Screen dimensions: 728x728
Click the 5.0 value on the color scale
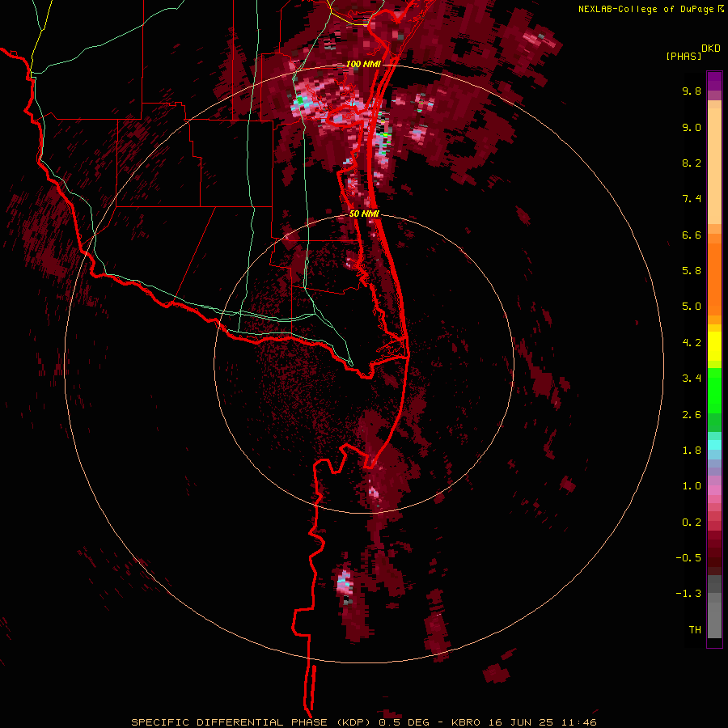pyautogui.click(x=692, y=307)
